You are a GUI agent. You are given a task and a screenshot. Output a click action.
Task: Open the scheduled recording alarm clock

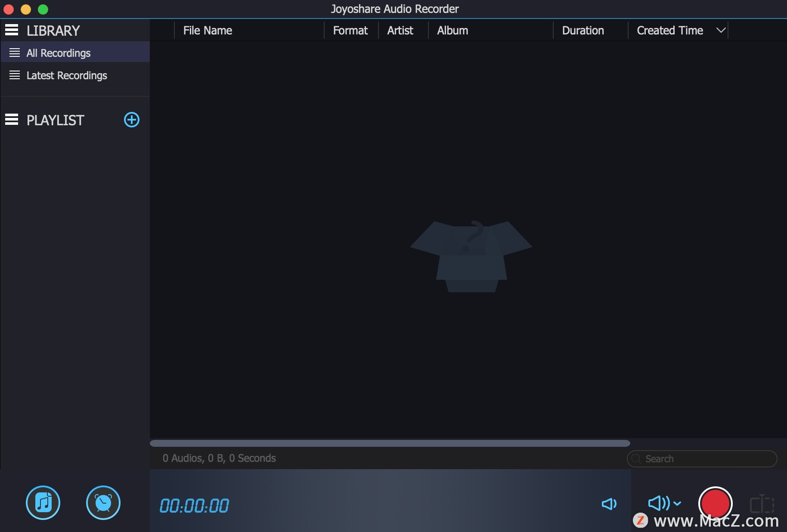point(103,503)
